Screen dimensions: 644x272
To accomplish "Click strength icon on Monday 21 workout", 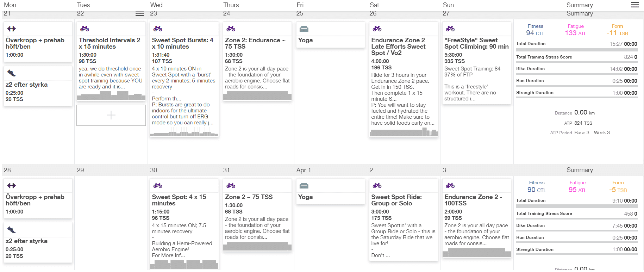I will coord(12,29).
